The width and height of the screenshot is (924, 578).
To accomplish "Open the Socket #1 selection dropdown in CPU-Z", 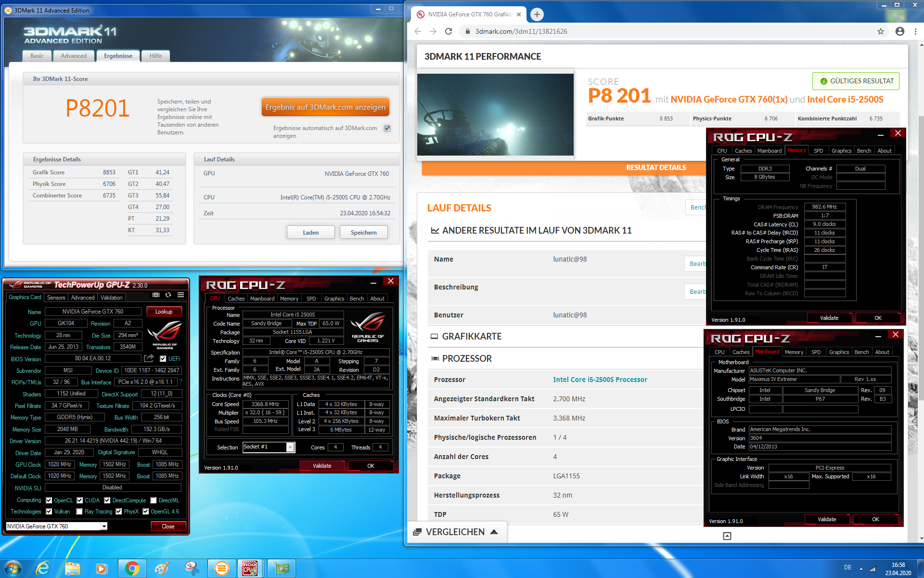I will 290,447.
